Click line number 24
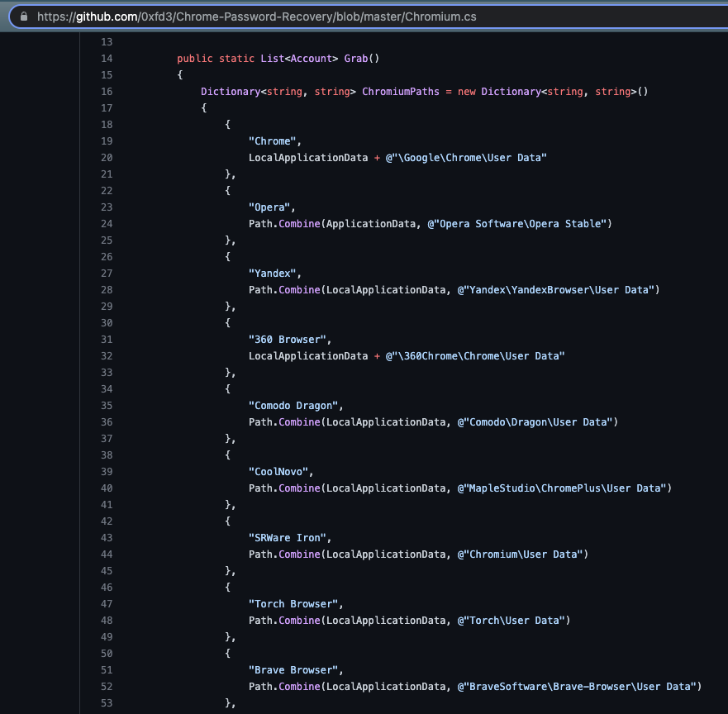This screenshot has height=714, width=728. [107, 224]
